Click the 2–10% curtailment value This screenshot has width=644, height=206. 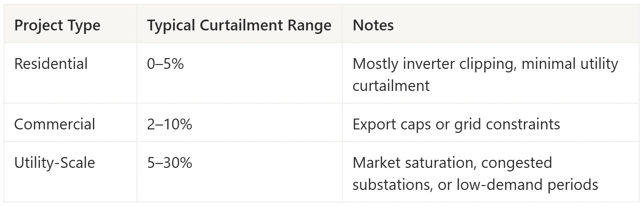tap(169, 124)
